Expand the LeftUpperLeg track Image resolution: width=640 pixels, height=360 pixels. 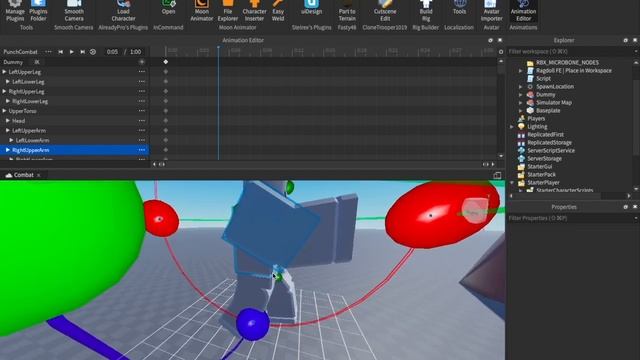[x=4, y=72]
